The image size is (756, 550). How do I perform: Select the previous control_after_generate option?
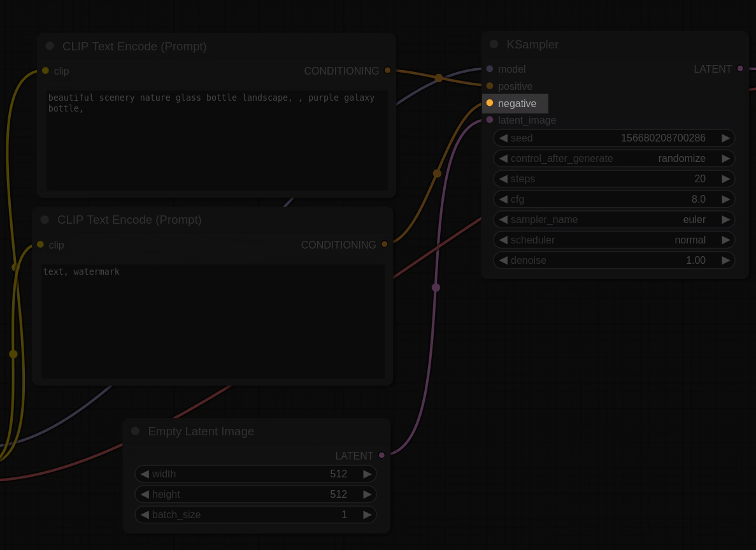[x=503, y=158]
